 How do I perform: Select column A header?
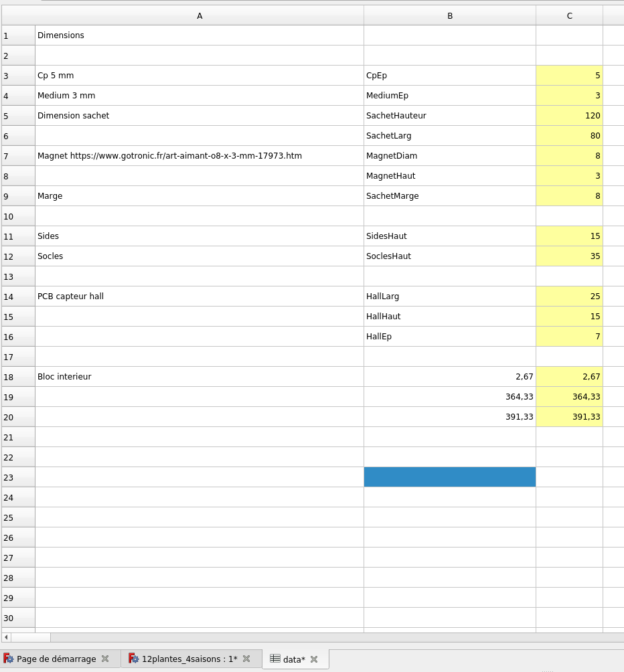200,16
